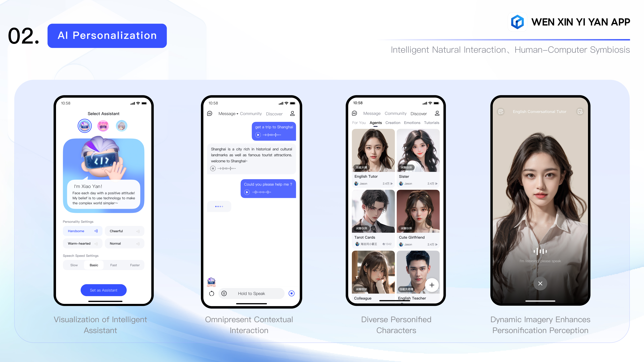The width and height of the screenshot is (644, 362).
Task: Toggle the Handsome personality setting
Action: [x=82, y=231]
